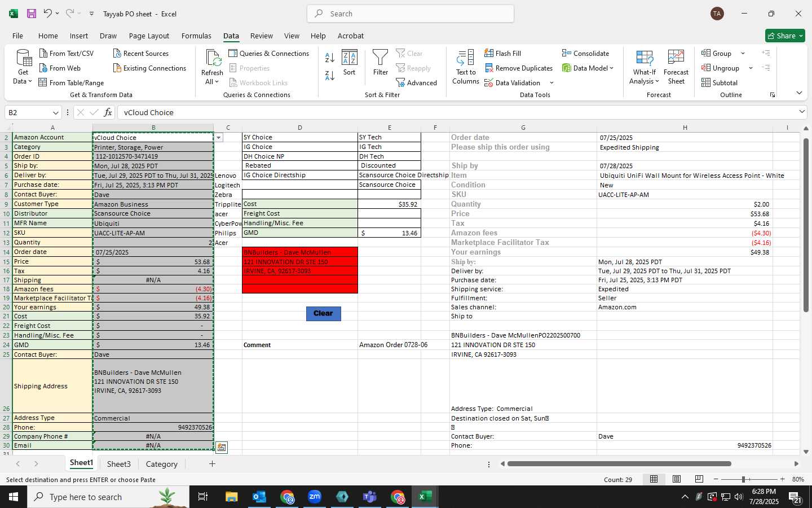The width and height of the screenshot is (812, 508).
Task: Open Outlook from the taskbar
Action: [x=259, y=497]
